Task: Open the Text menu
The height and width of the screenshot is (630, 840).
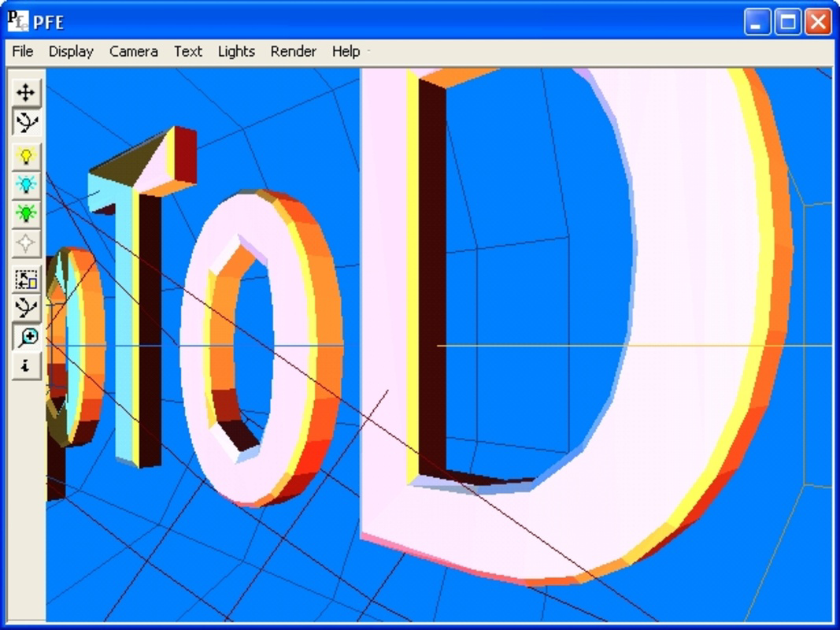Action: pos(187,51)
